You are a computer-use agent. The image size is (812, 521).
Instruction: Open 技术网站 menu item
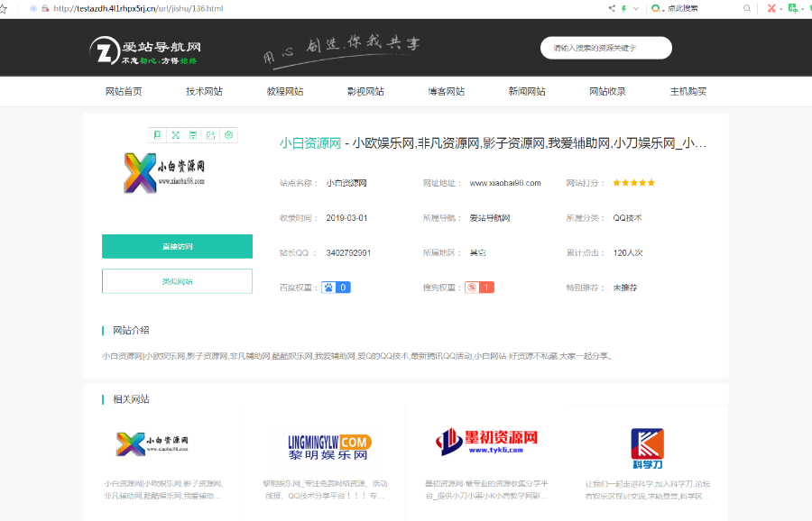click(x=204, y=92)
